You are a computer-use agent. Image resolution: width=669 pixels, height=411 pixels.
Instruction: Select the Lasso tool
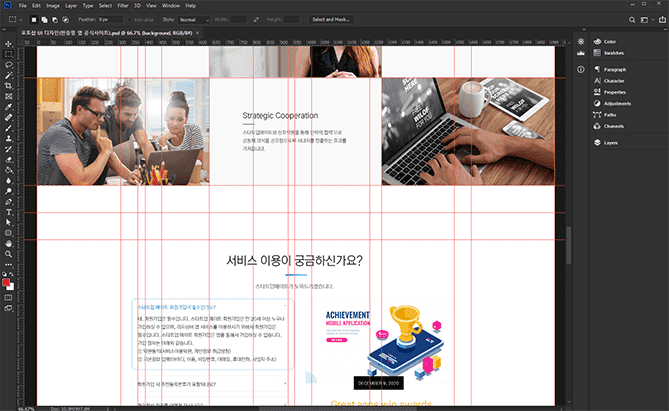click(x=8, y=65)
